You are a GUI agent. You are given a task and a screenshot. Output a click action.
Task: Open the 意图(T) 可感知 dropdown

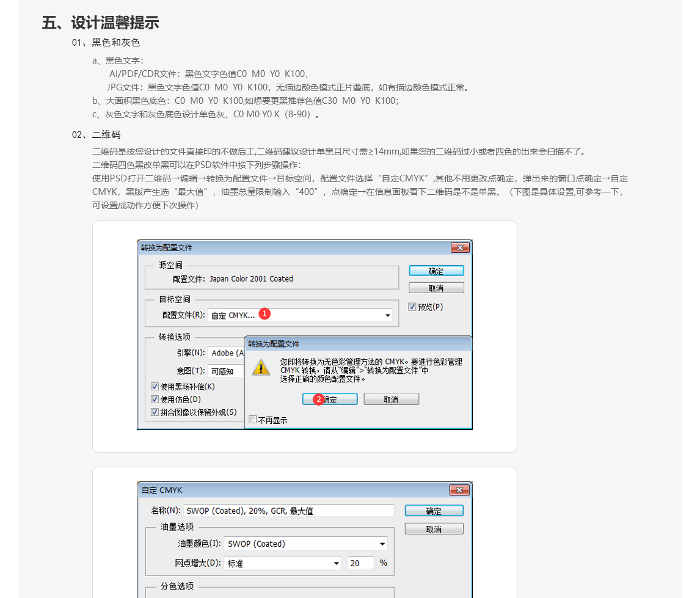[x=226, y=371]
